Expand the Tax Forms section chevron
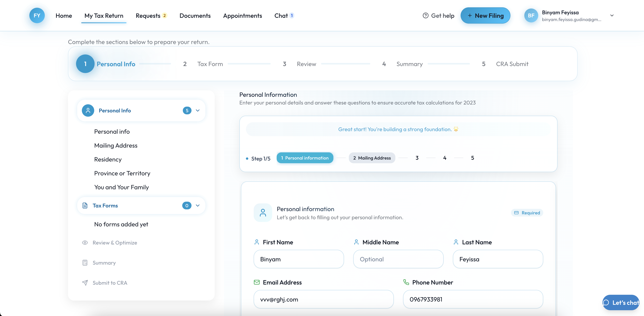The height and width of the screenshot is (316, 644). pyautogui.click(x=198, y=205)
